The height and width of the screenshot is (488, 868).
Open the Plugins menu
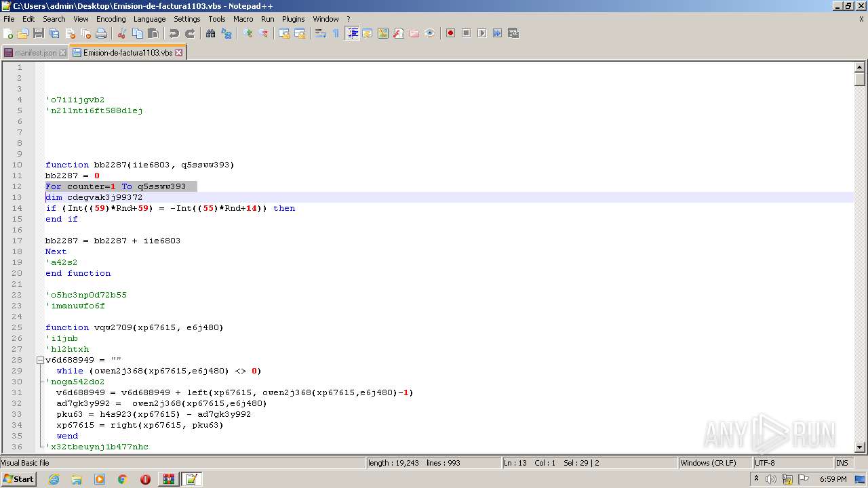(294, 19)
